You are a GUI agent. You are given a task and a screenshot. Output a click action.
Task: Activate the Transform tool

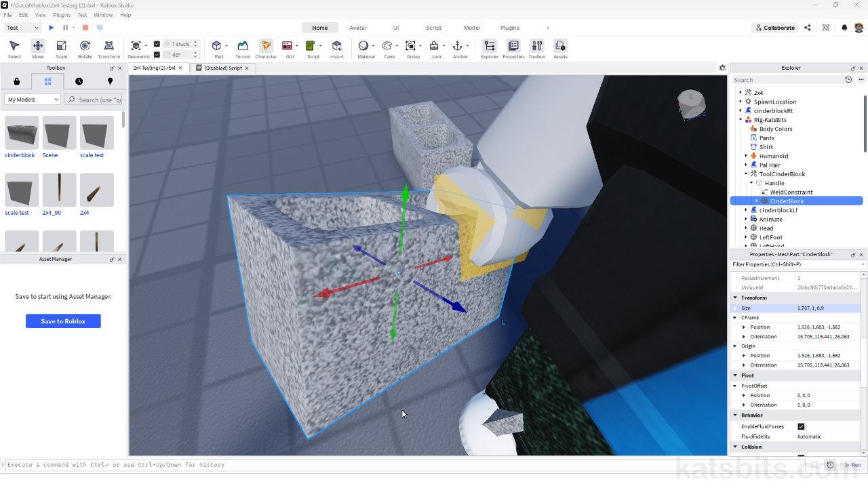[x=108, y=49]
